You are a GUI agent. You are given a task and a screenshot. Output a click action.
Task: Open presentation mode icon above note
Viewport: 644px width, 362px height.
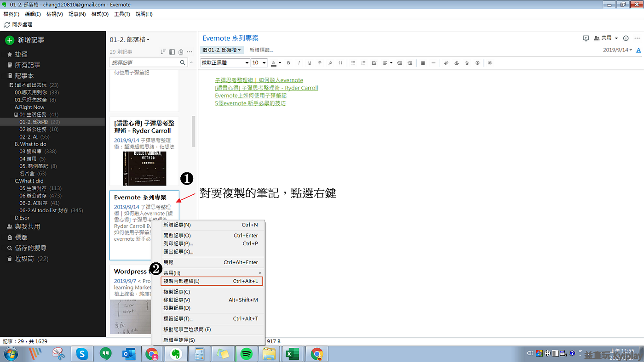[x=586, y=38]
